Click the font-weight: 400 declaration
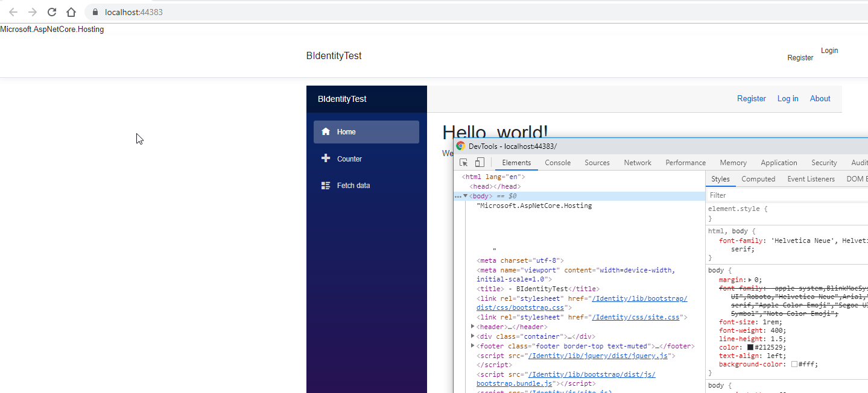868x393 pixels. click(x=753, y=330)
